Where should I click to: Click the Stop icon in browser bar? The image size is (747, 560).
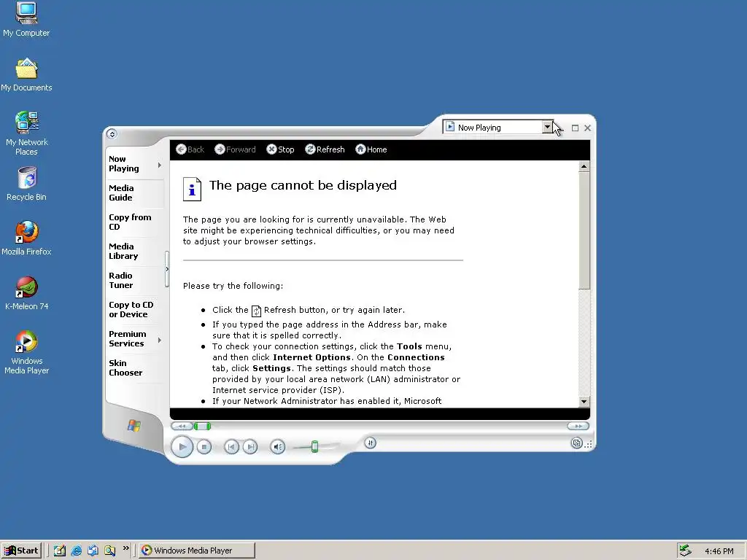pyautogui.click(x=271, y=149)
